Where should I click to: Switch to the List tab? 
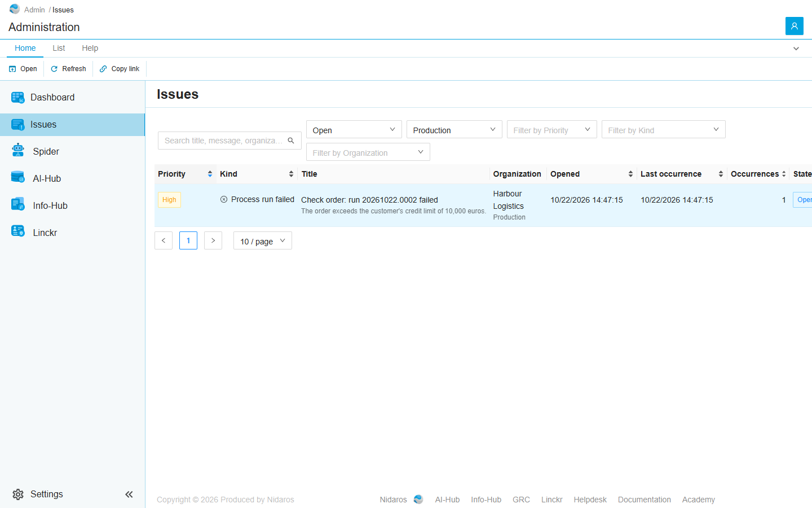coord(59,48)
